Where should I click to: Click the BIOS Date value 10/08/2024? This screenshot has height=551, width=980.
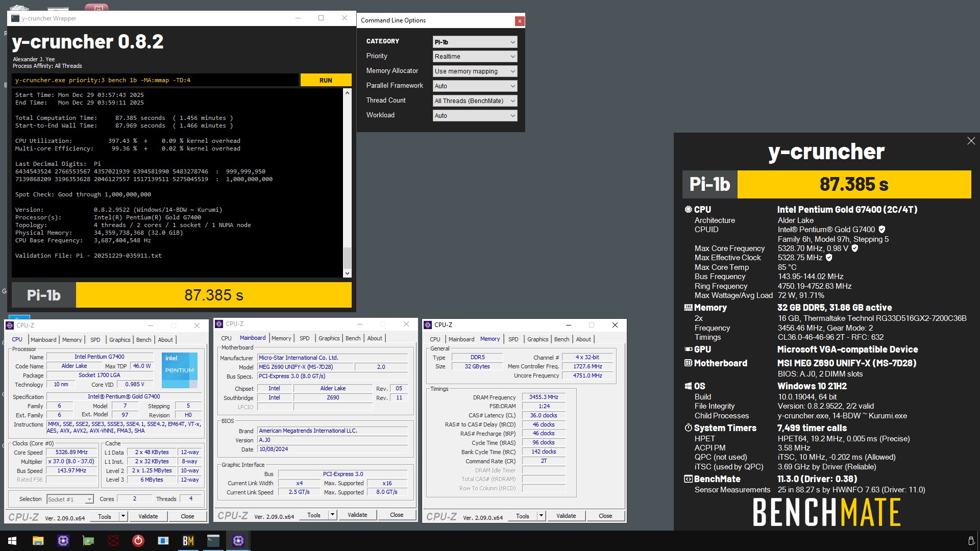[x=332, y=449]
